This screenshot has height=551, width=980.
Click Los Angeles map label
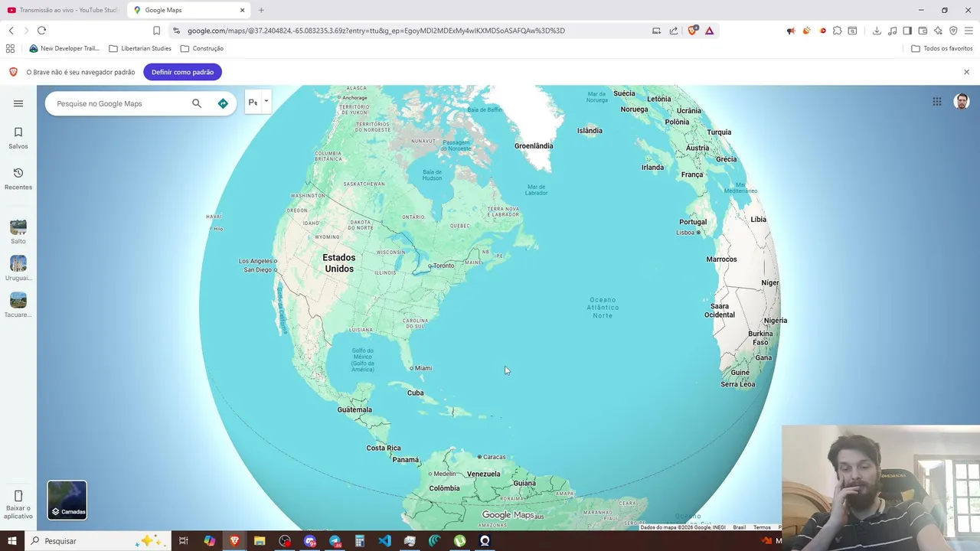[256, 261]
